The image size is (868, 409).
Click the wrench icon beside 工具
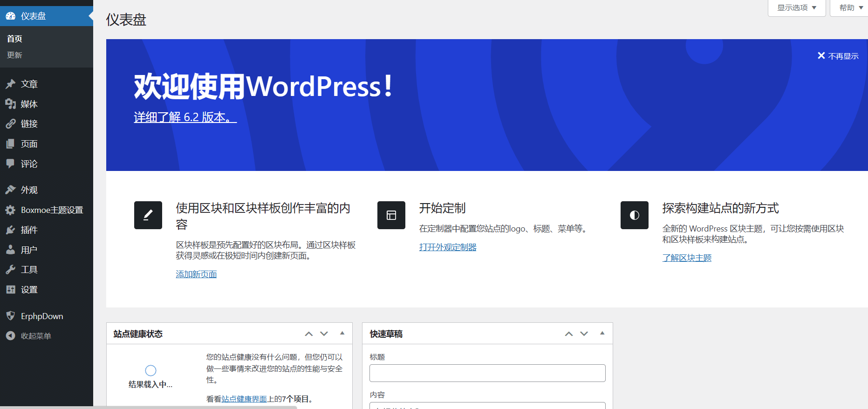click(x=11, y=270)
